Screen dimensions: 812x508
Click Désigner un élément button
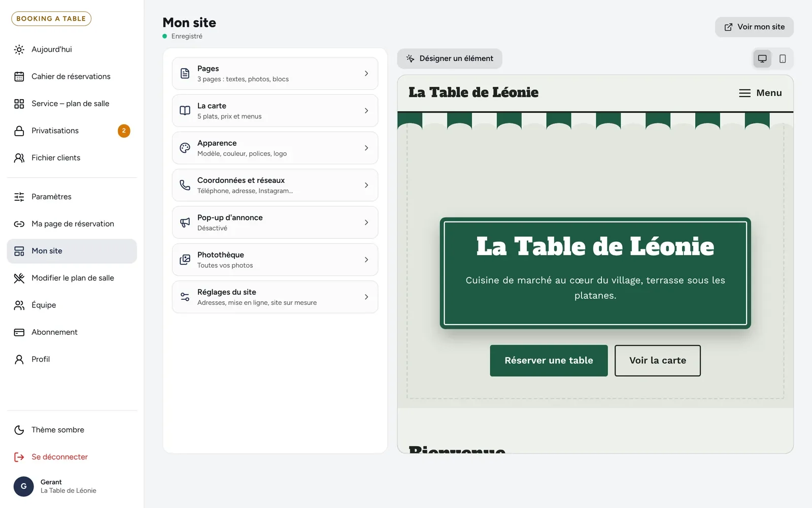(450, 58)
